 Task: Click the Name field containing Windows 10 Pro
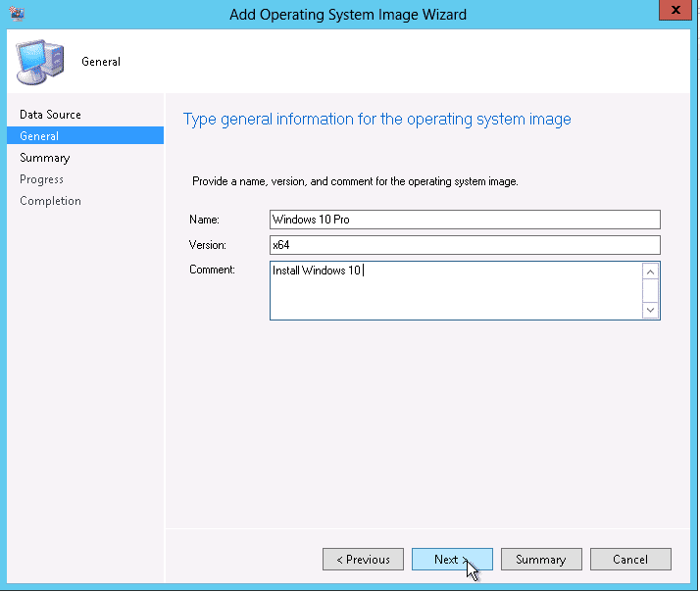[x=465, y=220]
